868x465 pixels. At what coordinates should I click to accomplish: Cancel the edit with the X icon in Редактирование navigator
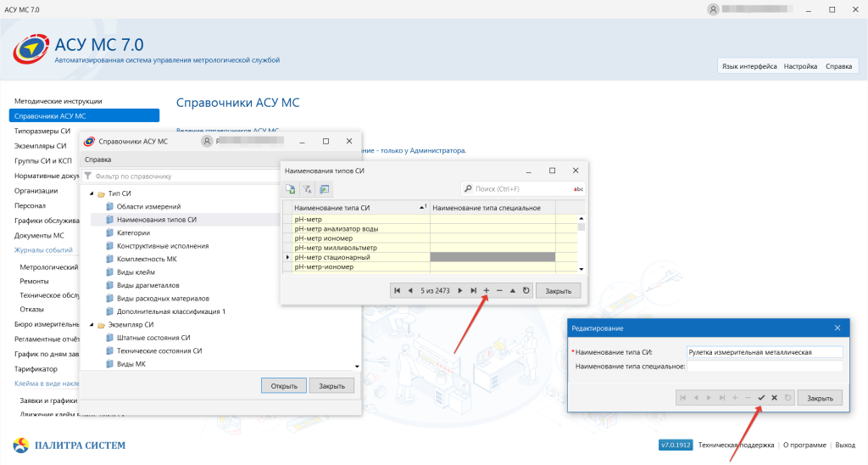click(x=775, y=397)
